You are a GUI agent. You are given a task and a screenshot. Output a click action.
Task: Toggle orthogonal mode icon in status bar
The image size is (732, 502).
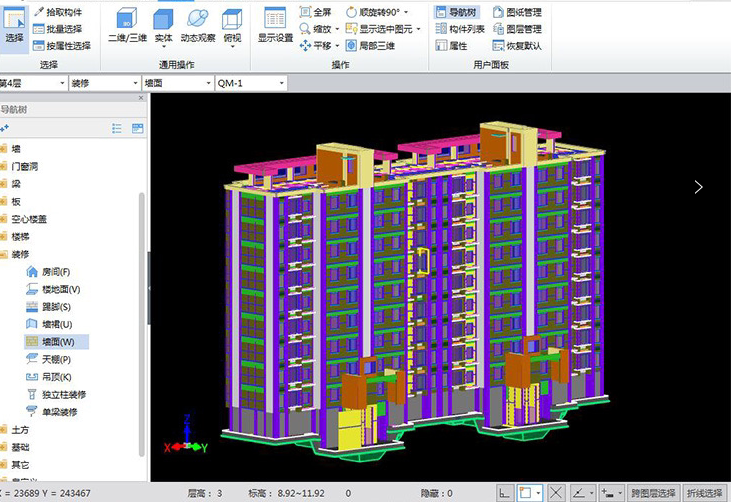coord(505,493)
